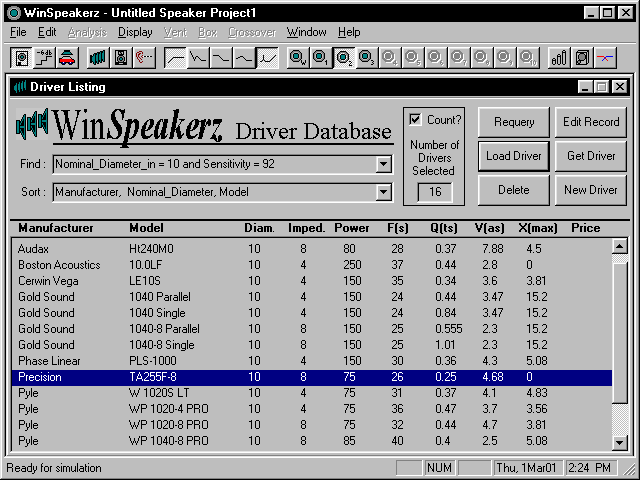
Task: Click driver list scrollbar down arrow
Action: point(620,442)
